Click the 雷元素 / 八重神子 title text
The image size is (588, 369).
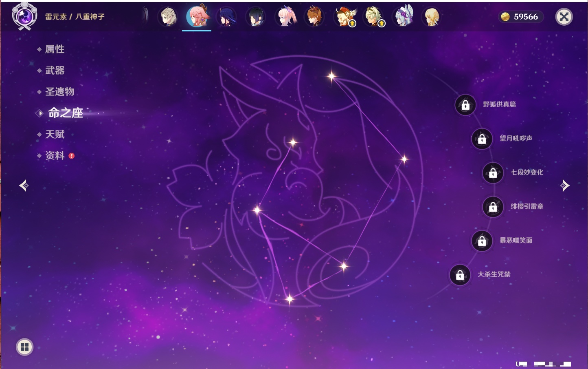tap(75, 17)
